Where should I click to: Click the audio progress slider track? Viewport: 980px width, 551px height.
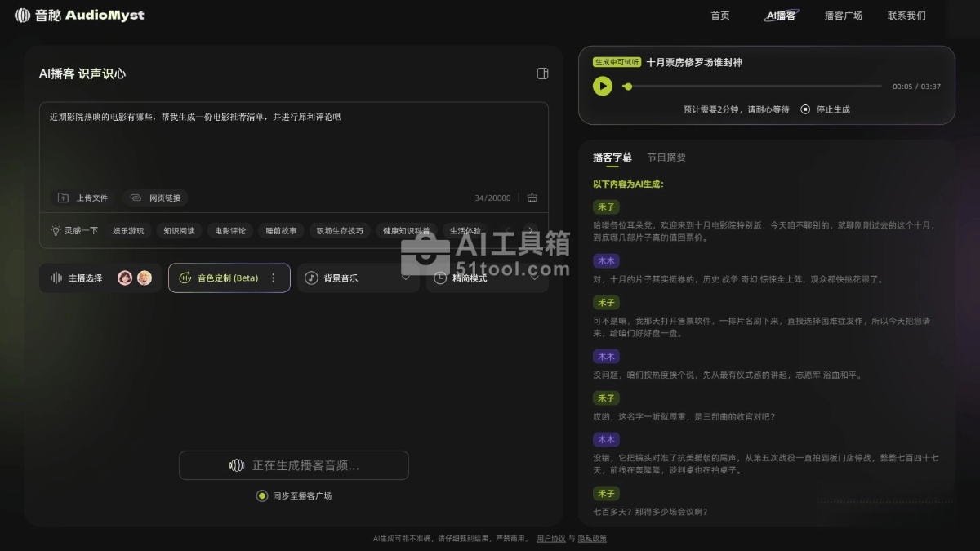click(x=751, y=86)
